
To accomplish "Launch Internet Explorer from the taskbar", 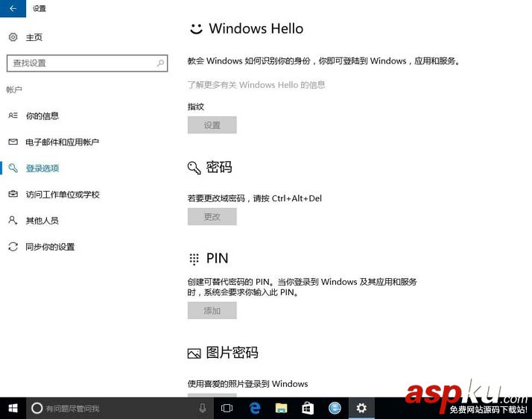I will pyautogui.click(x=335, y=408).
